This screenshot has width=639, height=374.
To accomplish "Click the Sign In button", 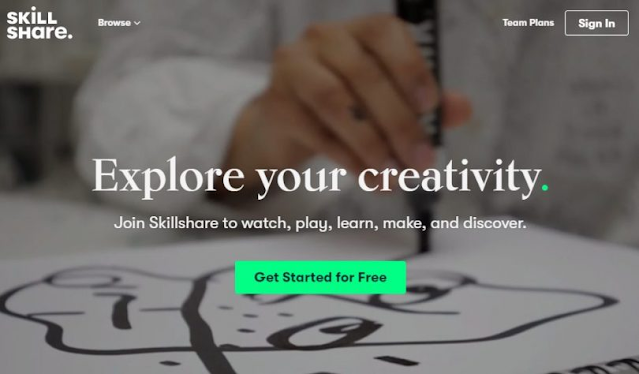I will click(x=597, y=23).
